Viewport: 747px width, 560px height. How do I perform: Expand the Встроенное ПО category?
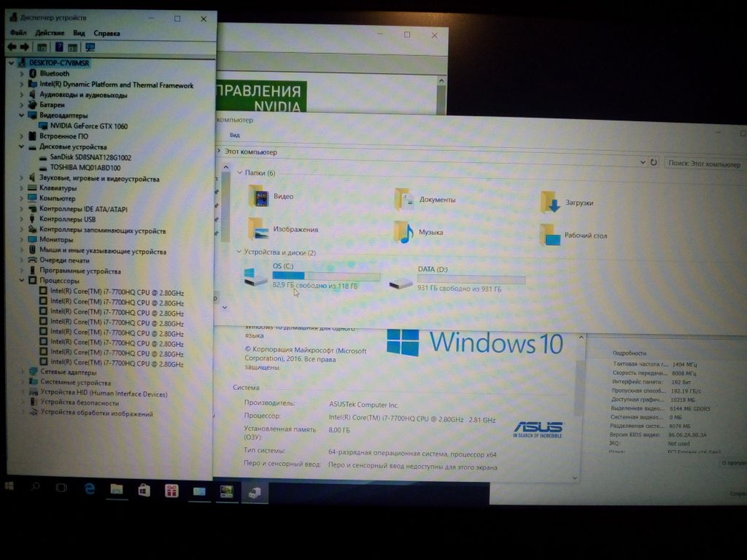coord(22,136)
